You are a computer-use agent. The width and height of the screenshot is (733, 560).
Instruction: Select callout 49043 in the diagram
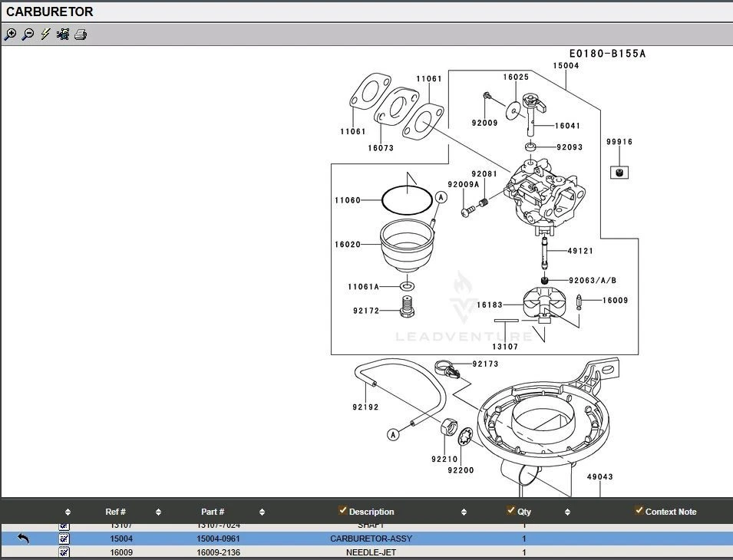tap(600, 477)
